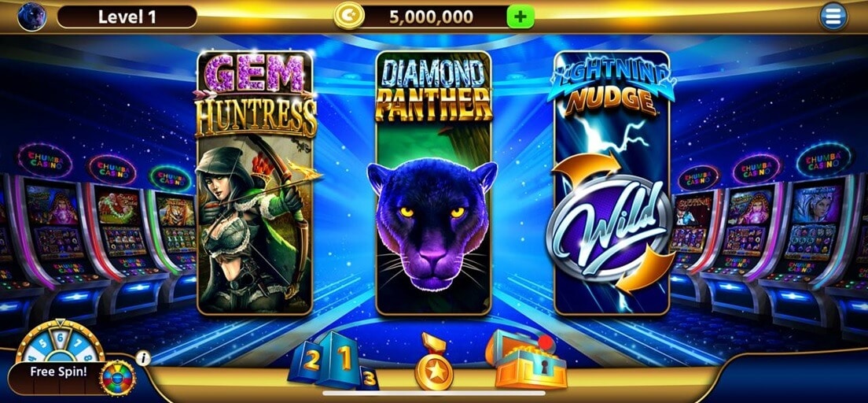Click the Diamond Panther title text
The image size is (868, 403).
click(x=433, y=89)
